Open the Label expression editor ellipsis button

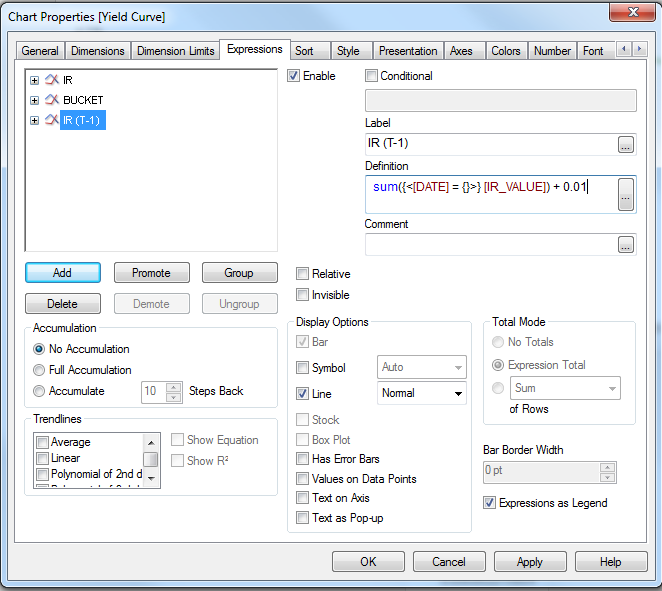point(626,144)
